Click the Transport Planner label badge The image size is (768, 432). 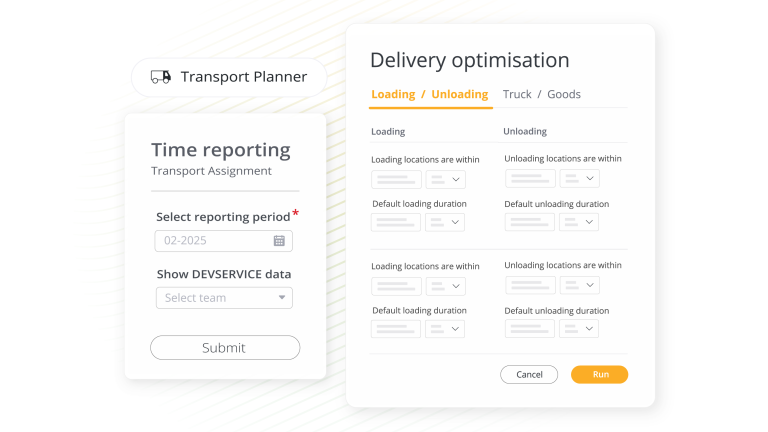click(x=229, y=77)
